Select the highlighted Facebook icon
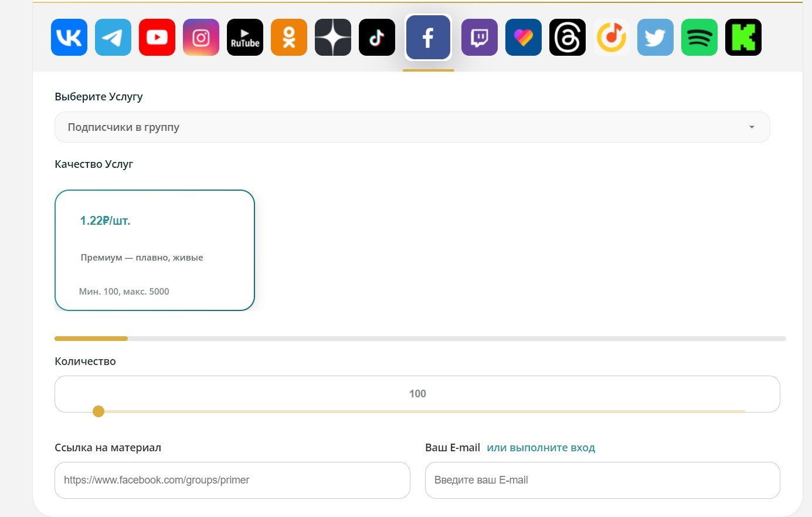Image resolution: width=812 pixels, height=517 pixels. point(428,38)
